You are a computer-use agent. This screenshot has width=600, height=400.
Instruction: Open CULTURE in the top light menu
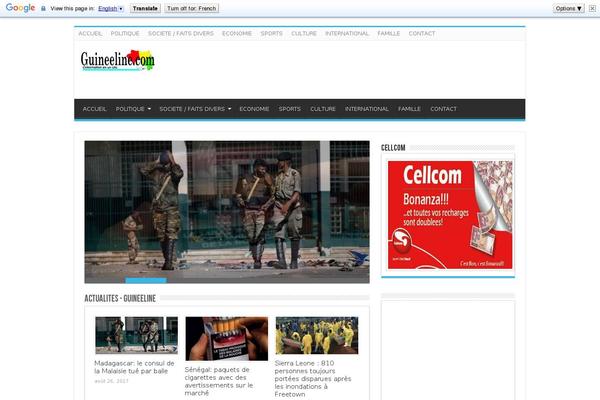tap(304, 34)
